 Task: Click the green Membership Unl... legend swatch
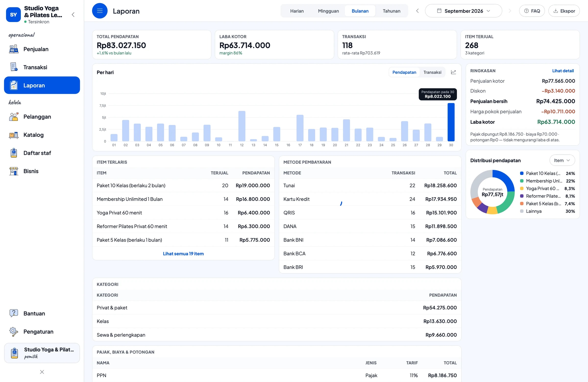coord(522,181)
